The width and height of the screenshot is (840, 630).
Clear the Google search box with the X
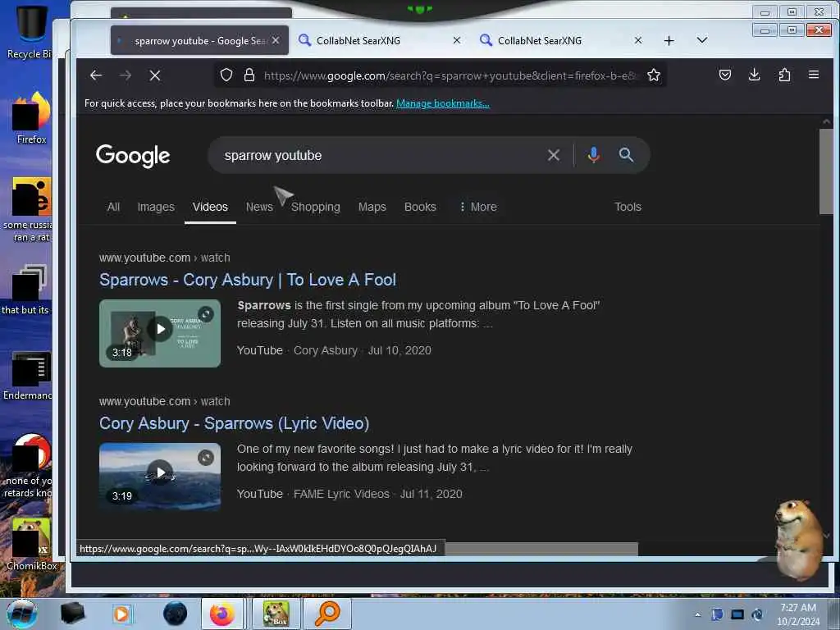click(554, 155)
